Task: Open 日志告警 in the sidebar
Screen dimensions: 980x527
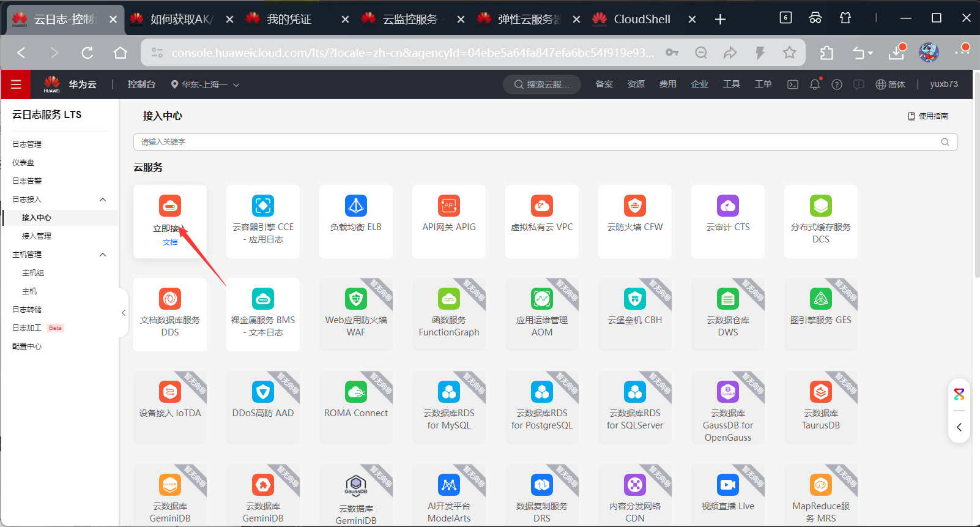Action: [x=27, y=181]
